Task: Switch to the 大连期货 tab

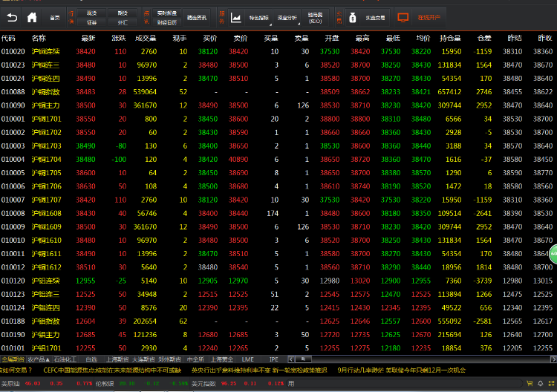Action: click(x=143, y=359)
